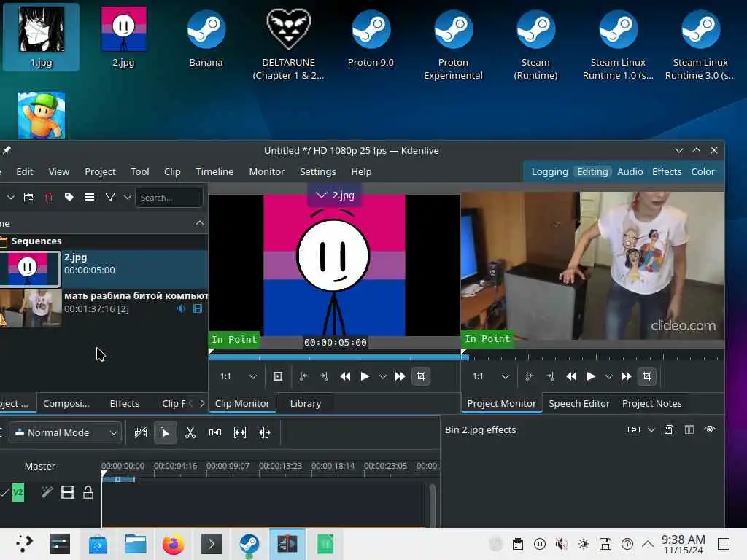Click the V2 track effects wand icon
The width and height of the screenshot is (747, 560).
47,492
